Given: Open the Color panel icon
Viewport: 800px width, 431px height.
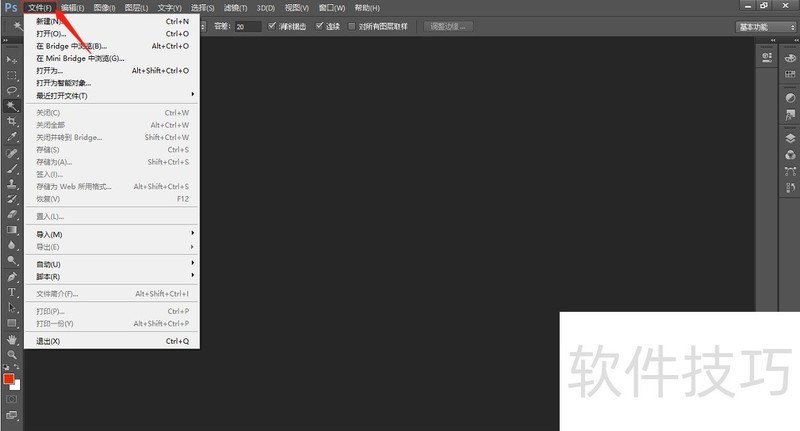Looking at the screenshot, I should pyautogui.click(x=790, y=58).
